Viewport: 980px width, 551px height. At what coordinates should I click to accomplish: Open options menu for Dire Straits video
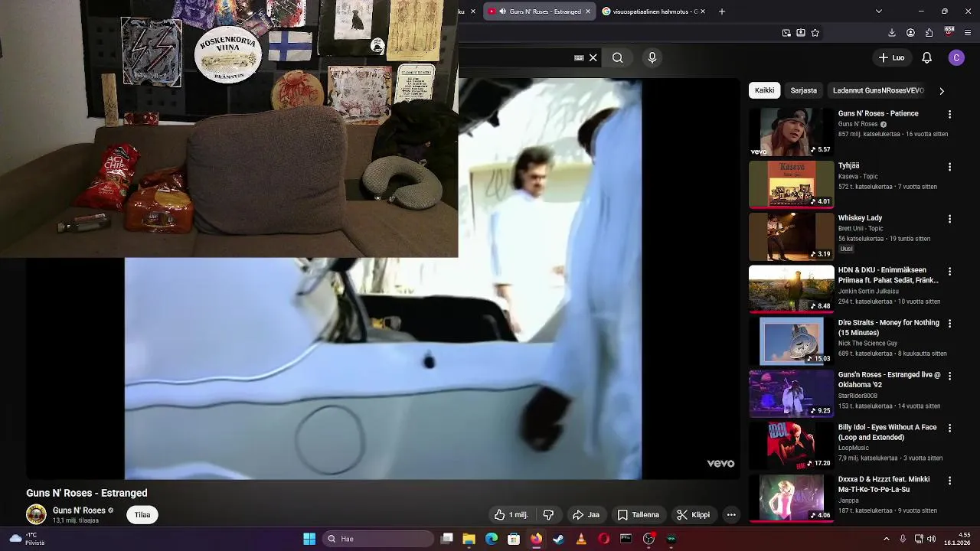point(949,324)
